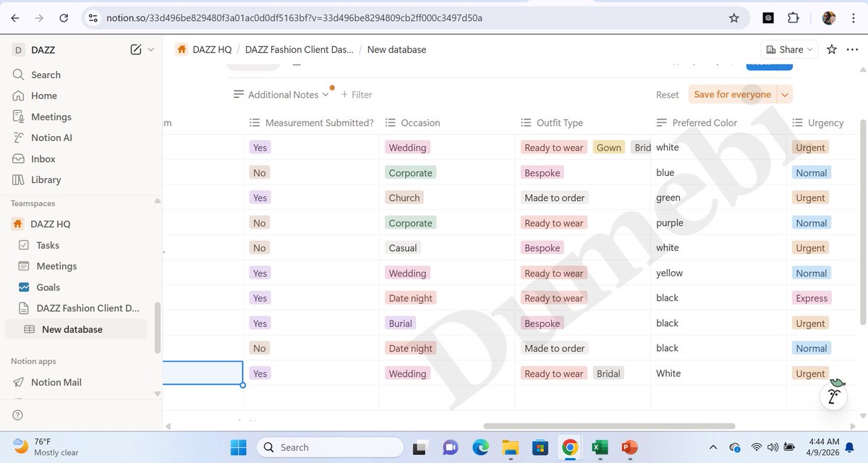Click the Church occasion tag
This screenshot has width=868, height=463.
tap(404, 197)
